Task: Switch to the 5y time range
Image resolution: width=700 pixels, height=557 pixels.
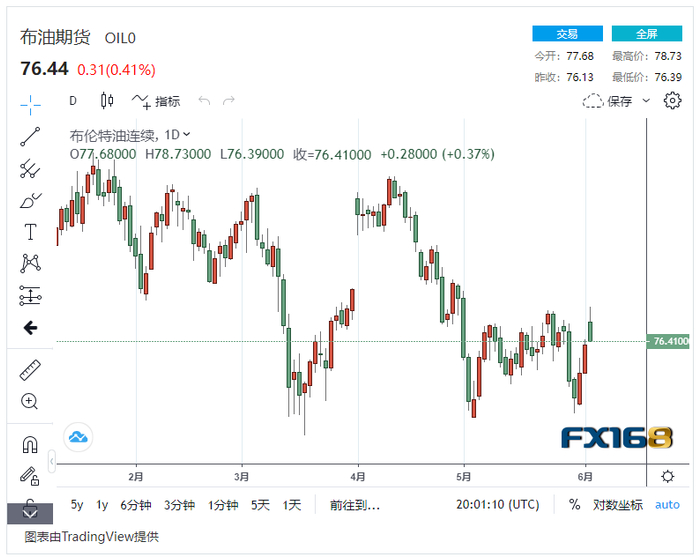Action: [x=77, y=505]
